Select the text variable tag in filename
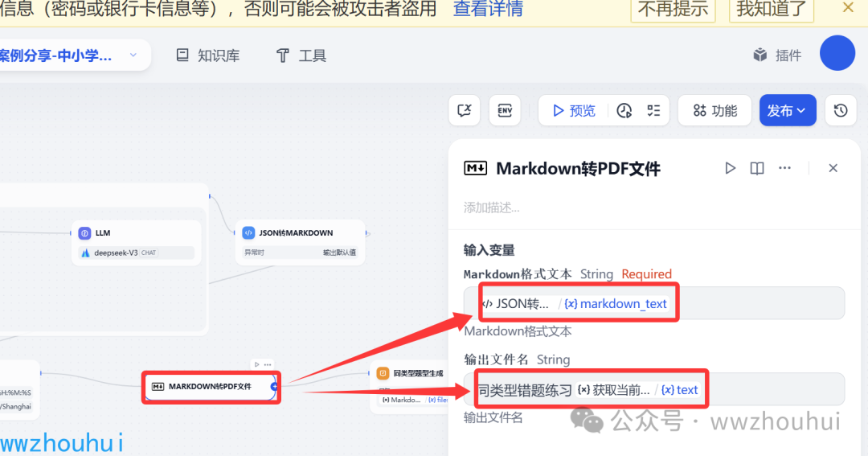This screenshot has width=868, height=456. (680, 389)
